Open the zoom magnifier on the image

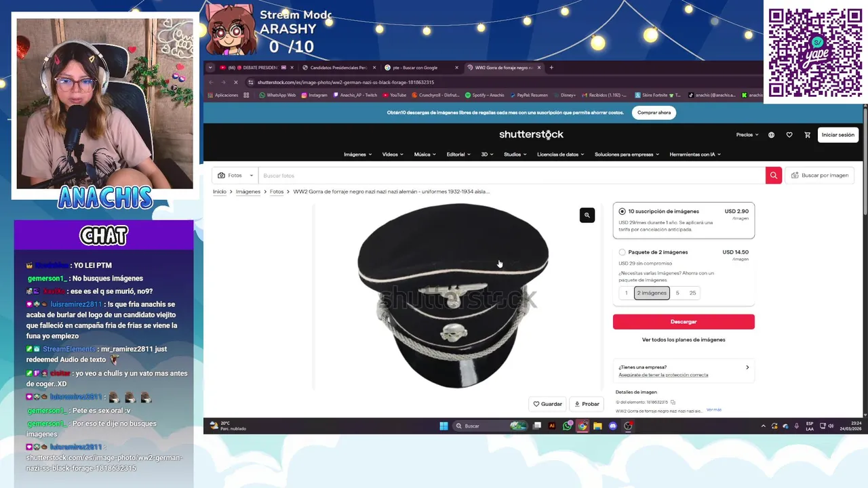coord(587,215)
